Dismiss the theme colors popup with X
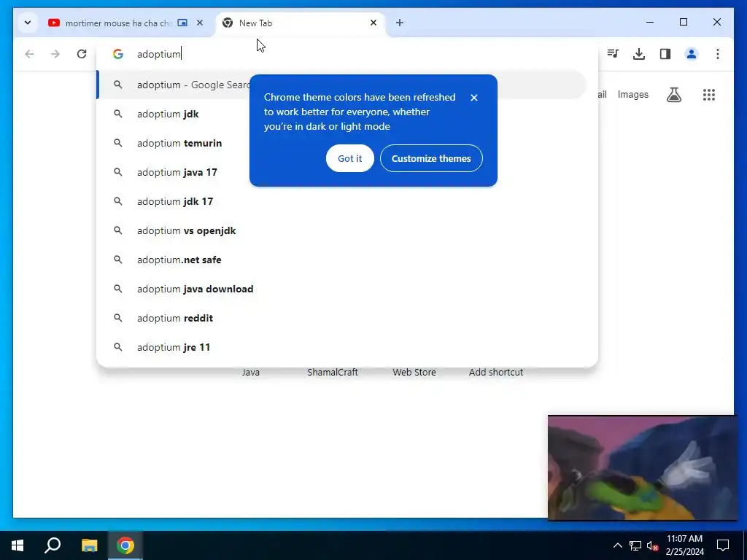The width and height of the screenshot is (747, 560). coord(474,98)
